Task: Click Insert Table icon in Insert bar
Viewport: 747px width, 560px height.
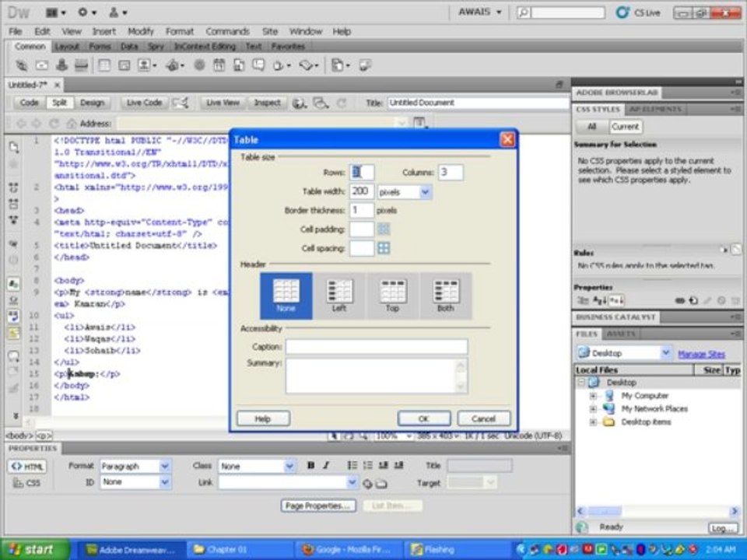Action: [103, 65]
